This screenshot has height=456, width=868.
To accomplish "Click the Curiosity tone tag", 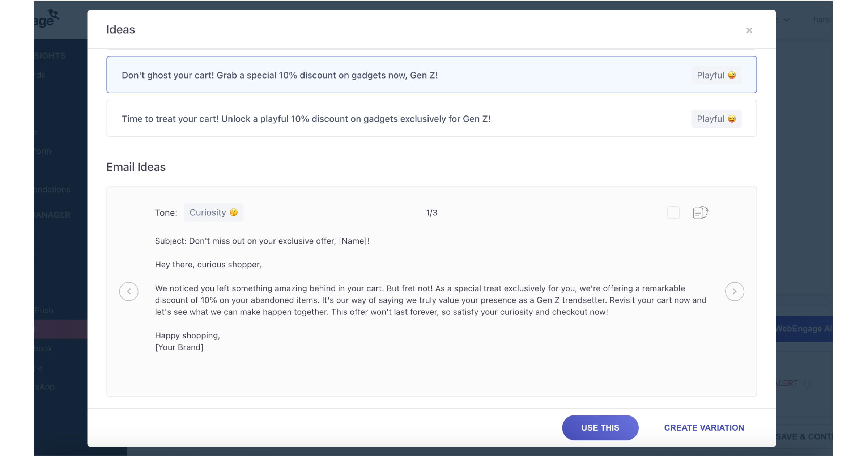I will point(213,212).
